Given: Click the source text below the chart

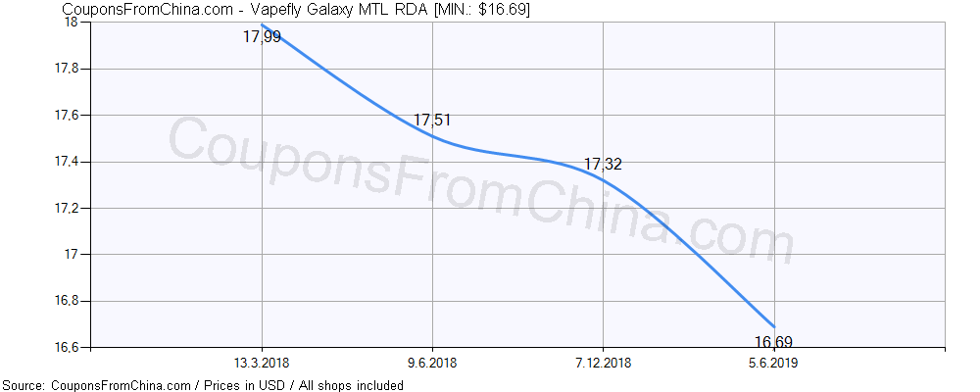Looking at the screenshot, I should coord(203,385).
